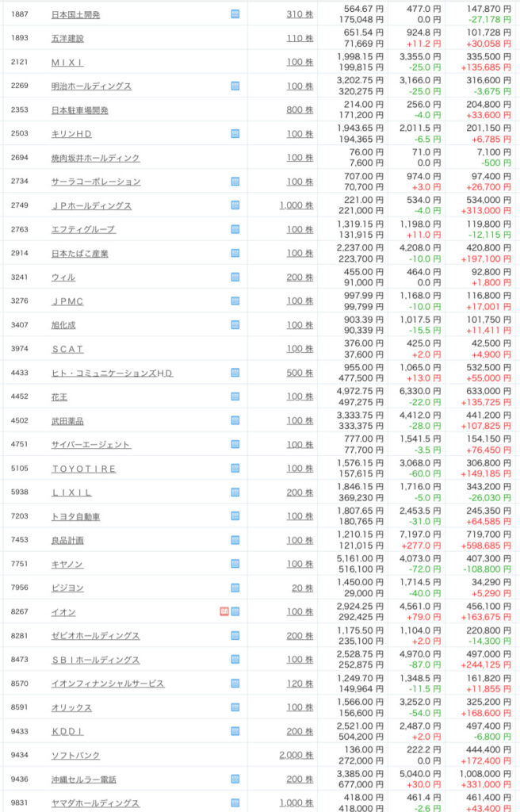
Task: Open the 日本駐車場開発 stock link
Action: click(x=80, y=110)
